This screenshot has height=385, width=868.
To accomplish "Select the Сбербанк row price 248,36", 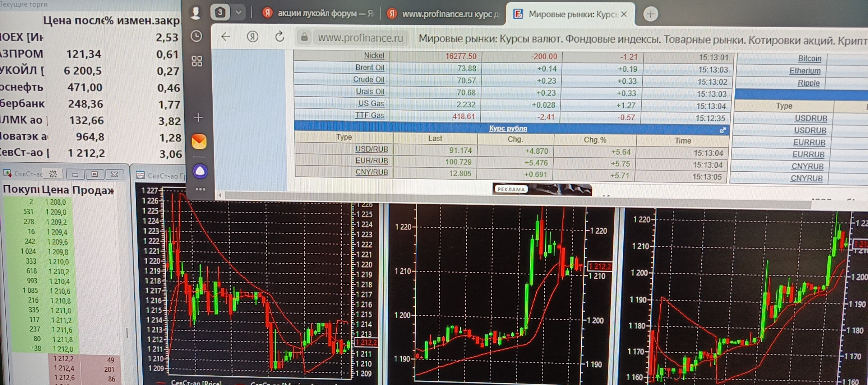I will click(x=86, y=104).
